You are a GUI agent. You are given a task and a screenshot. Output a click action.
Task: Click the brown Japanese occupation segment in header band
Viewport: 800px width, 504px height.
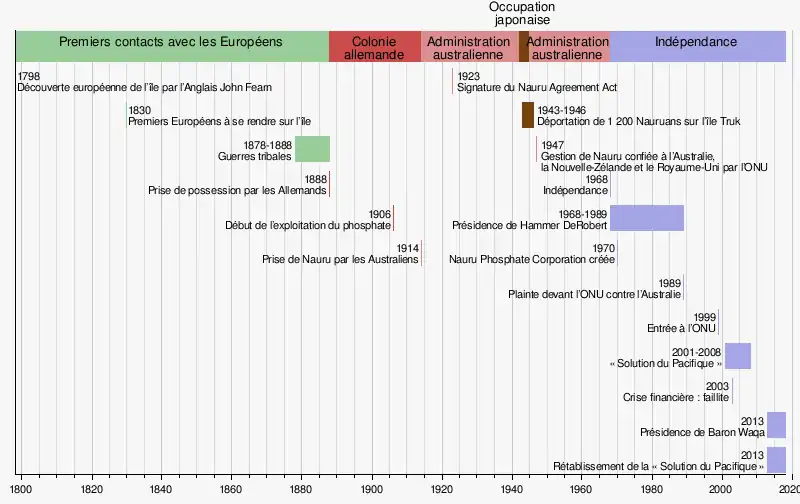point(523,48)
